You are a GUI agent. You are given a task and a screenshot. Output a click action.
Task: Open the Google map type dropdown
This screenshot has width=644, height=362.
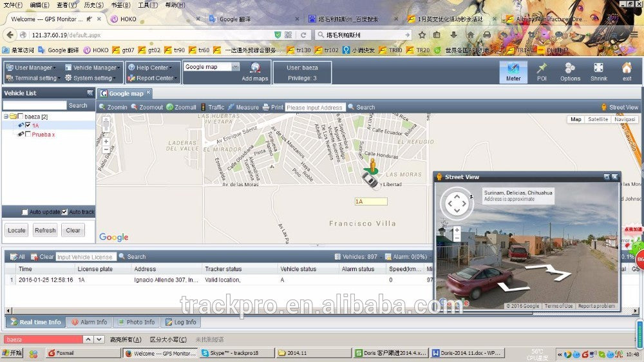click(235, 67)
